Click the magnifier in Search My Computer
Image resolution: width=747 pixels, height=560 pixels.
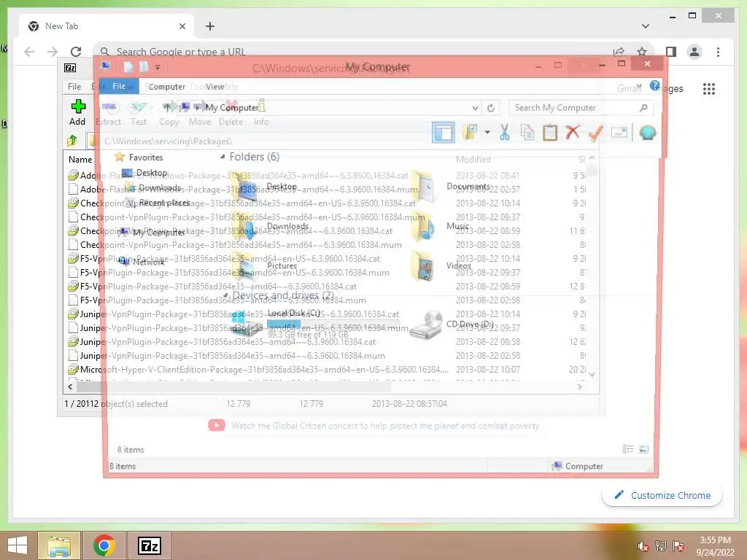coord(643,108)
